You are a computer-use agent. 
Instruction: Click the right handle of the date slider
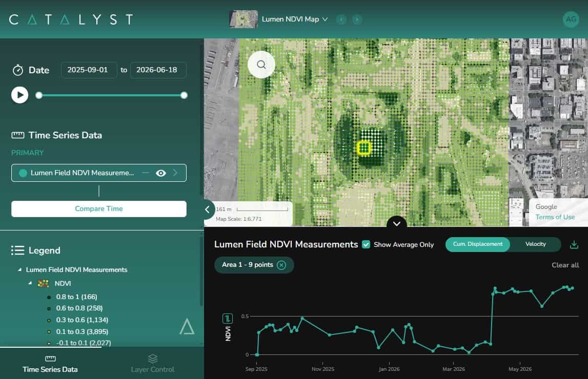click(184, 95)
